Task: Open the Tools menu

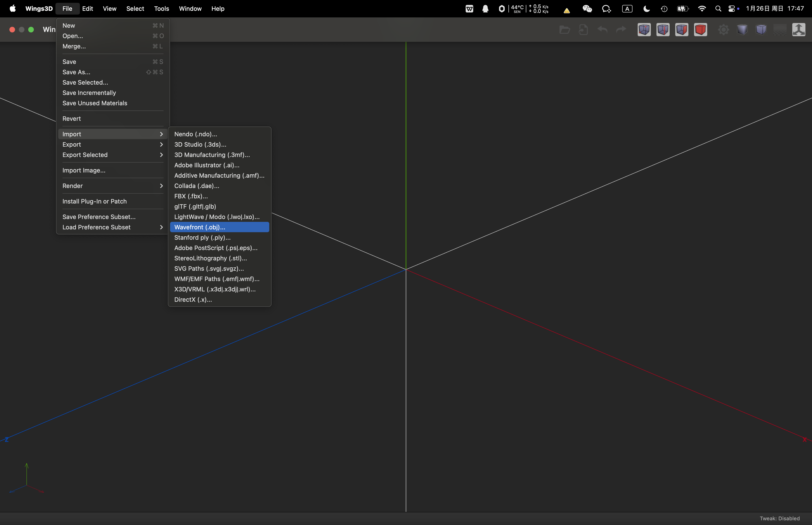Action: [x=161, y=8]
